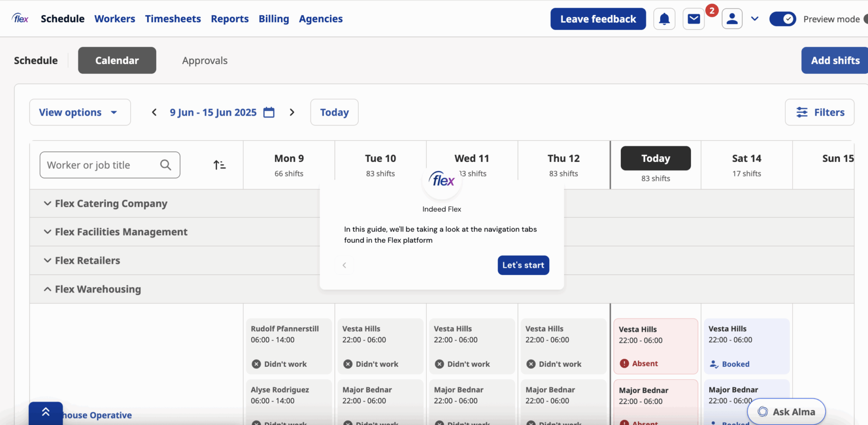Image resolution: width=868 pixels, height=425 pixels.
Task: Open Vesta Hills shift on Tuesday
Action: point(380,346)
